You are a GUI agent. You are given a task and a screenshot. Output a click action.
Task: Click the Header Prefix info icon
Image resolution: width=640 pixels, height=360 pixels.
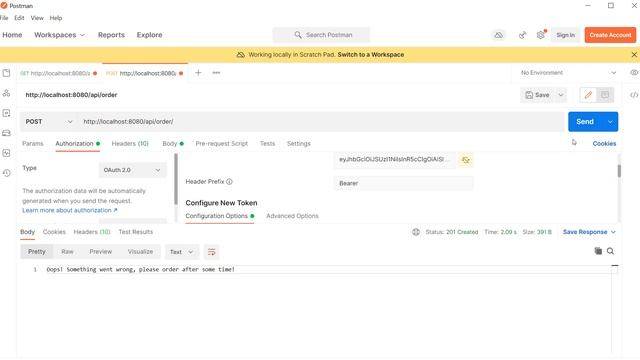tap(229, 182)
